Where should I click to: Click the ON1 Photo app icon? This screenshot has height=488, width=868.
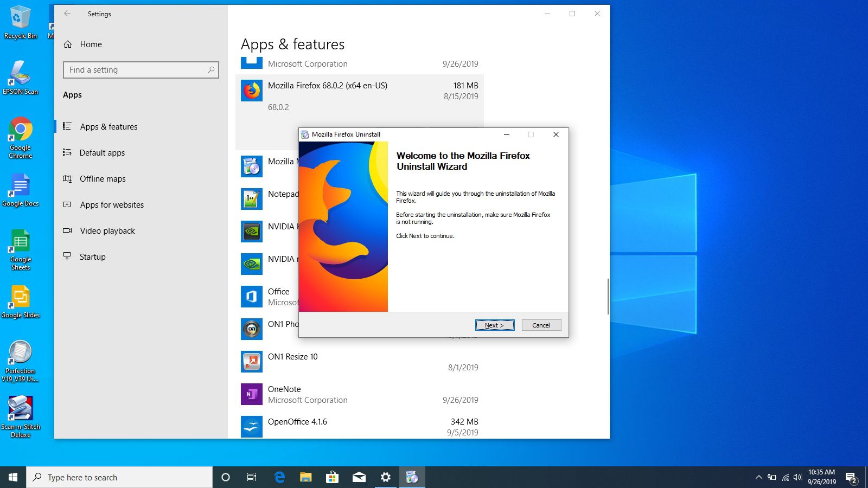pos(252,329)
